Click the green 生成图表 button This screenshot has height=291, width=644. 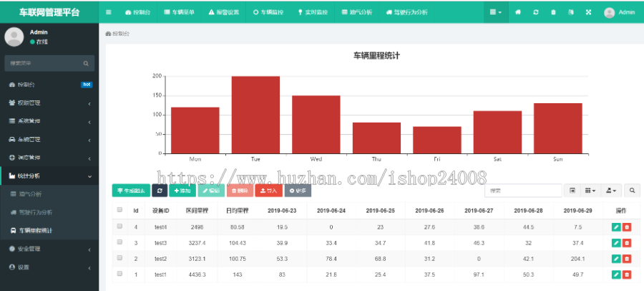pos(131,191)
